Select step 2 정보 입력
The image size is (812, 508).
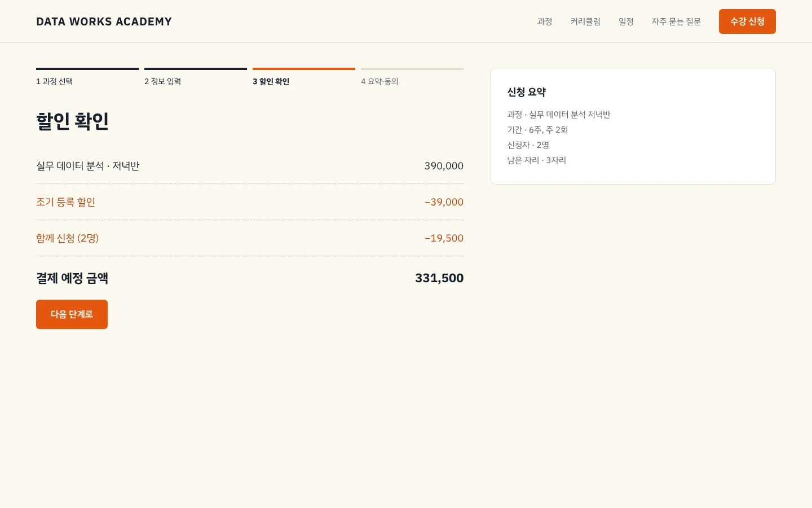(x=196, y=77)
